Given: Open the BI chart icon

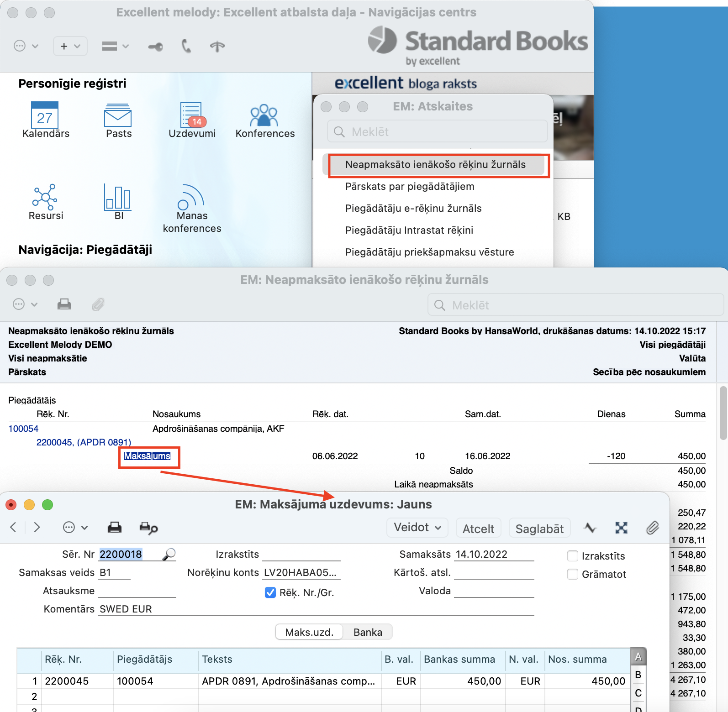Looking at the screenshot, I should pyautogui.click(x=118, y=197).
